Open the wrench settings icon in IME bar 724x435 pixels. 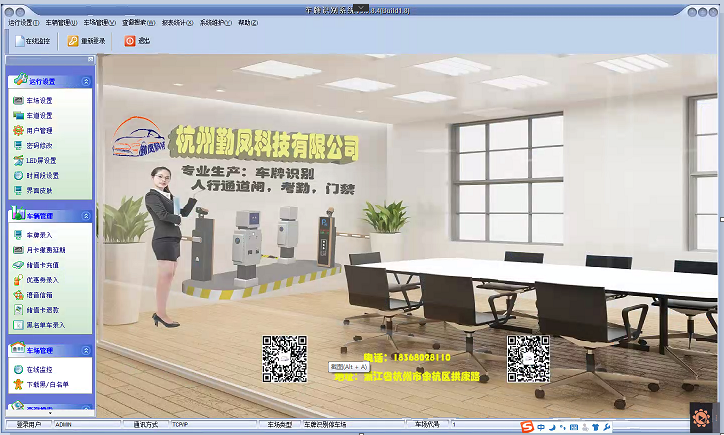(607, 427)
